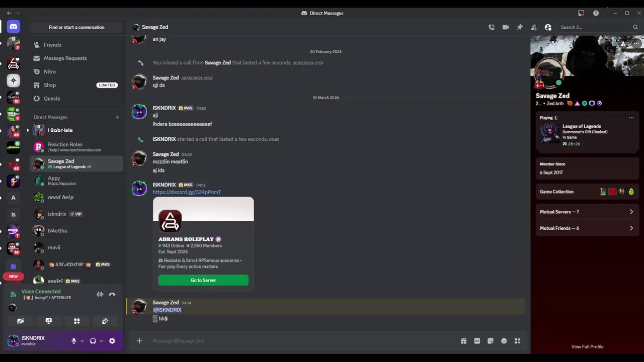644x362 pixels.
Task: Expand Mutual Servers — 7
Action: point(587,212)
